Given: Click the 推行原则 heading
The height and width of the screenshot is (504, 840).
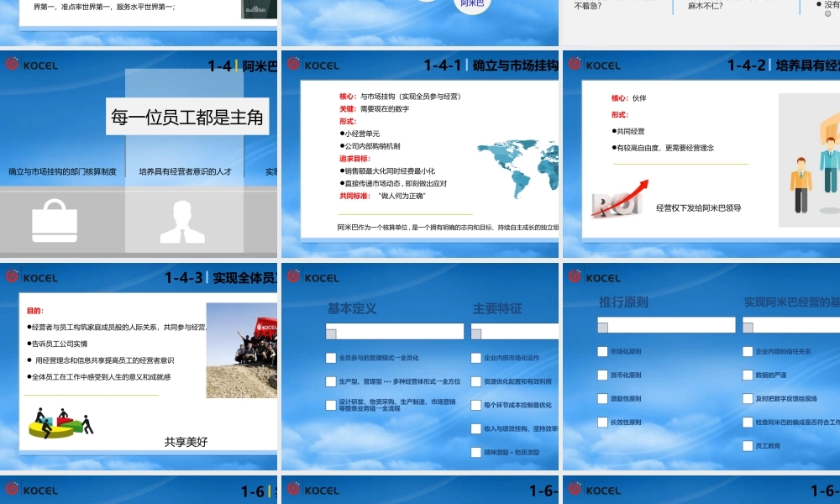Looking at the screenshot, I should 623,302.
